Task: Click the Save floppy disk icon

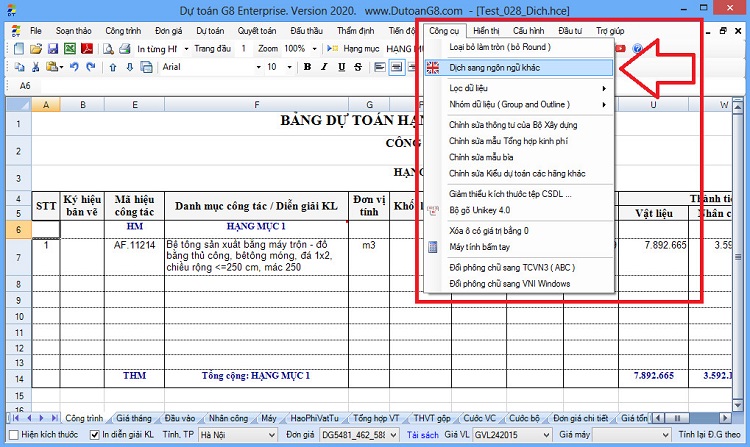Action: tap(53, 49)
